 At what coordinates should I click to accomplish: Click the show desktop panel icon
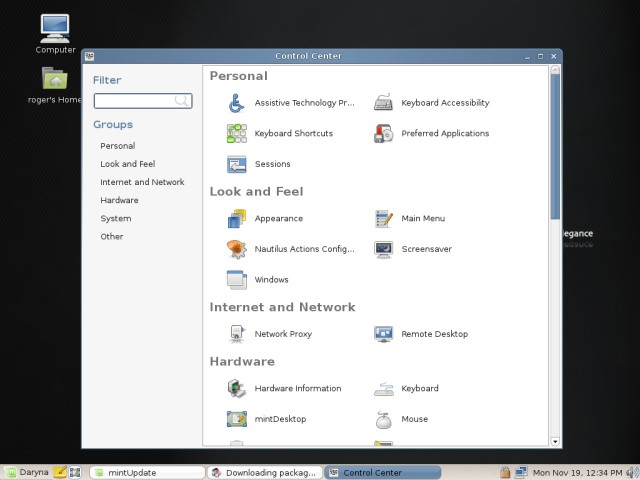click(75, 473)
